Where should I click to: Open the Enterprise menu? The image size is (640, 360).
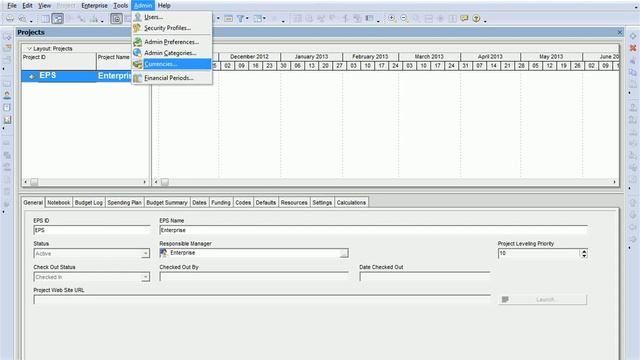94,5
